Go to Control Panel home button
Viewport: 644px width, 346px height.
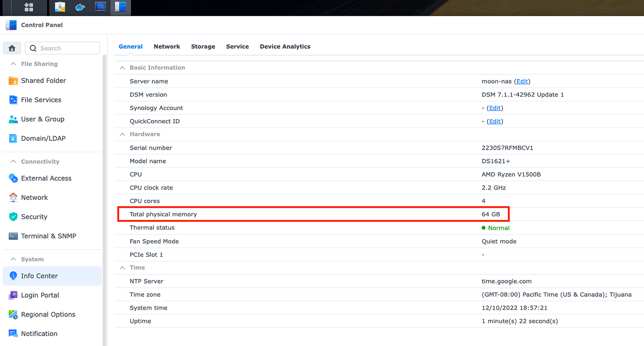coord(12,48)
